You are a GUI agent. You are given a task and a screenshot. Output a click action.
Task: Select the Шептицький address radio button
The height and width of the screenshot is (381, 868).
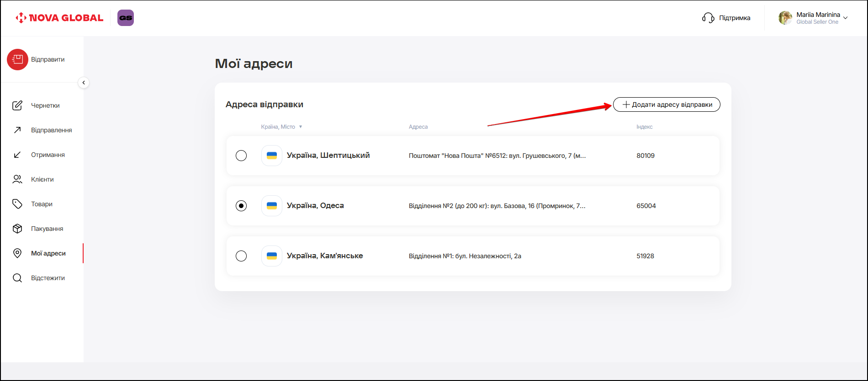click(x=241, y=156)
